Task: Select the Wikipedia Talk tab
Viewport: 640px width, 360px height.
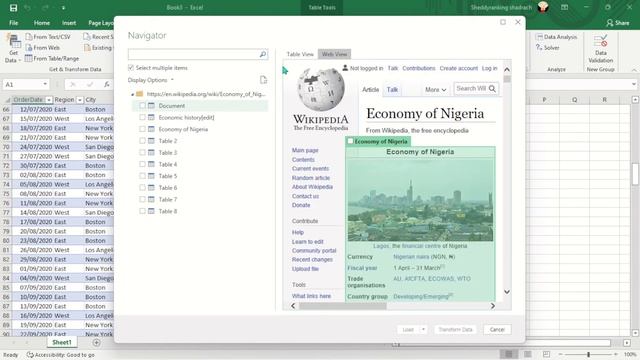Action: 392,89
